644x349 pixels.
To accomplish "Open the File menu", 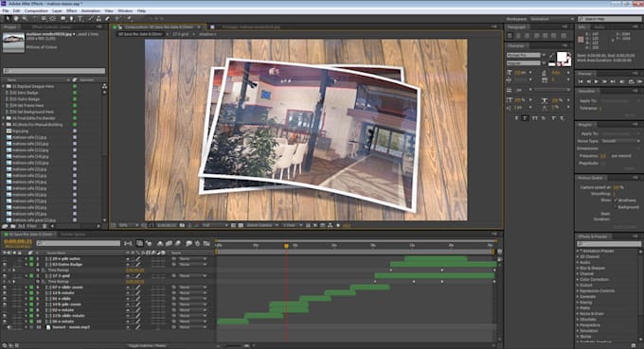I will [x=6, y=10].
